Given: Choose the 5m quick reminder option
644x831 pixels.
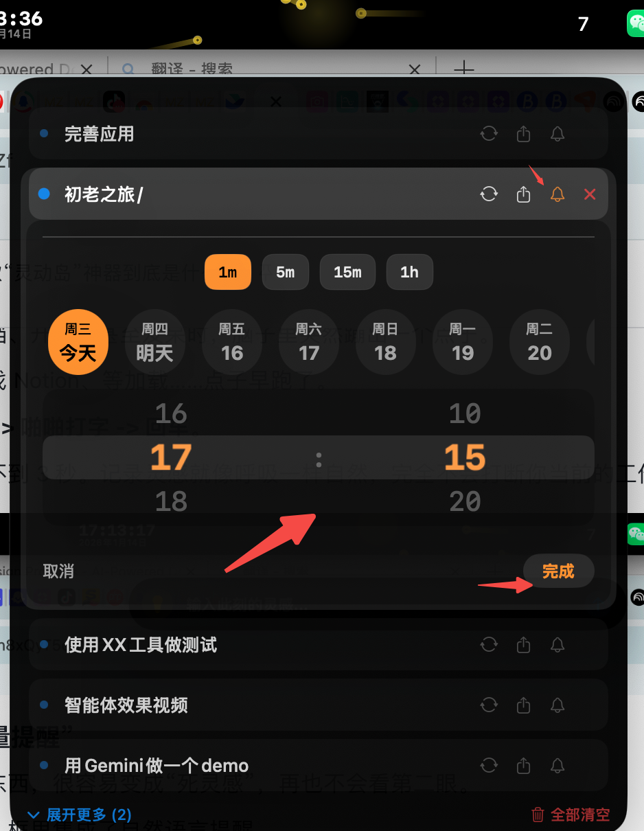Looking at the screenshot, I should click(286, 272).
